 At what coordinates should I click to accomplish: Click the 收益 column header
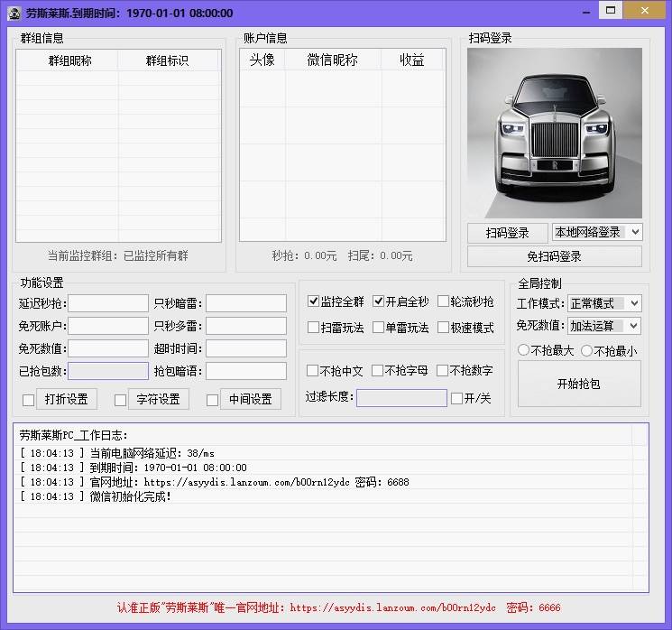click(x=413, y=60)
